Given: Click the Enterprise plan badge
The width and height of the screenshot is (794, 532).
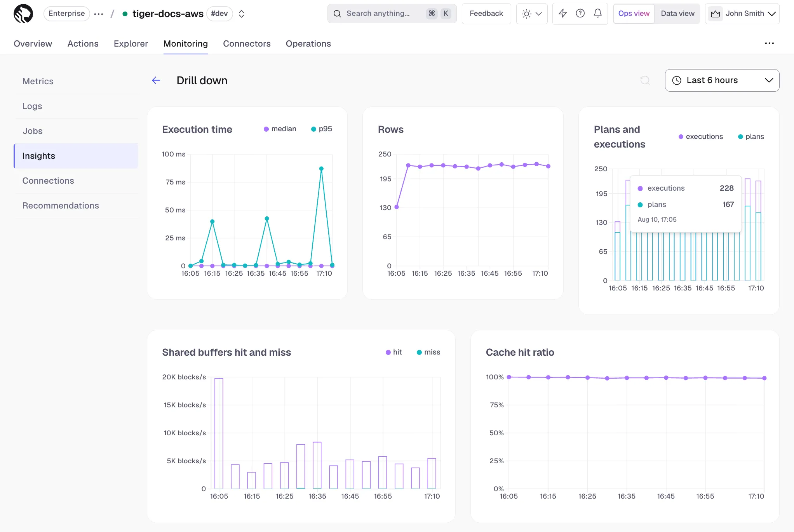Looking at the screenshot, I should (x=66, y=14).
